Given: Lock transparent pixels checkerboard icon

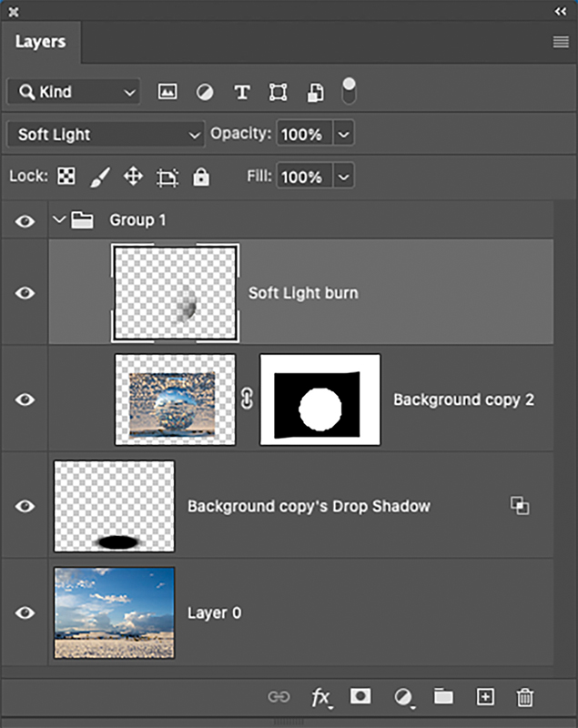Looking at the screenshot, I should pyautogui.click(x=66, y=177).
